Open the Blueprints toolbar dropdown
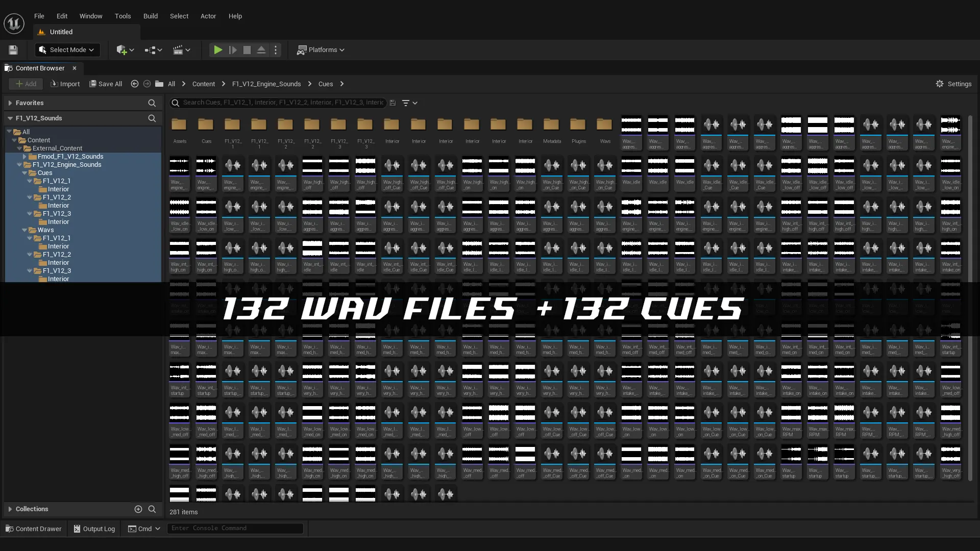The width and height of the screenshot is (980, 551). click(153, 50)
